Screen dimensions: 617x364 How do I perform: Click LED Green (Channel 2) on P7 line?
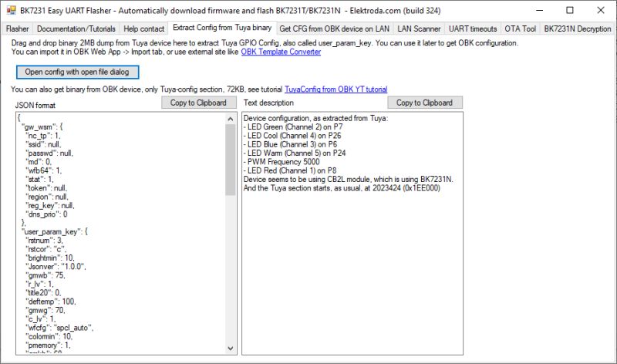click(293, 127)
